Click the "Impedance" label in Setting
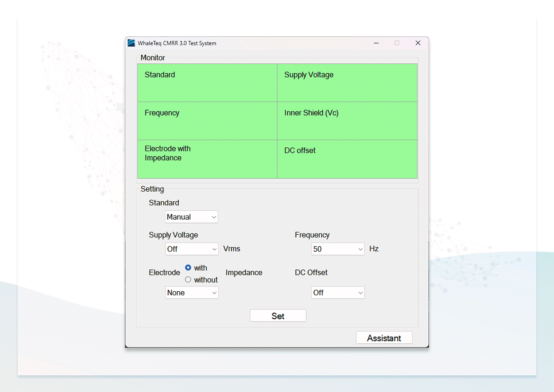The image size is (554, 392). click(x=244, y=273)
